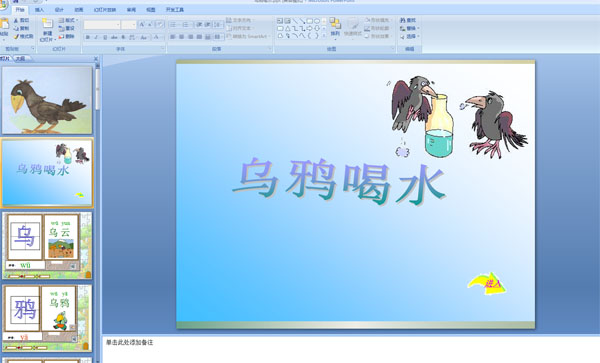Toggle Italic formatting

point(96,37)
